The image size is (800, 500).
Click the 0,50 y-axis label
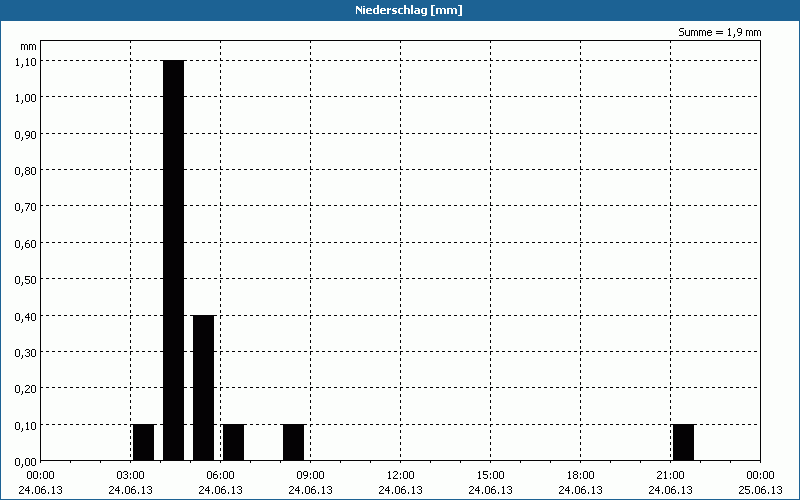[x=26, y=280]
